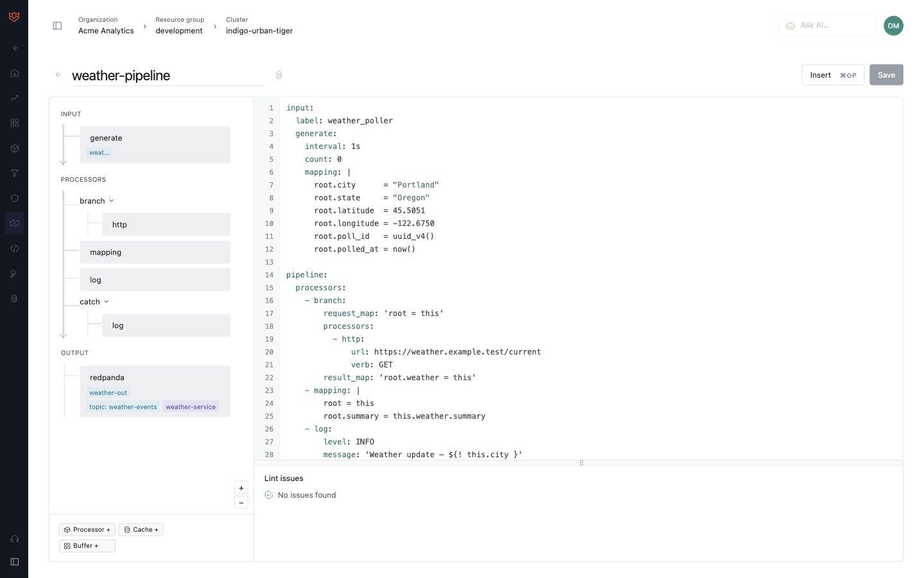The width and height of the screenshot is (924, 578).
Task: Click the panel icon at the sidebar bottom
Action: (15, 562)
